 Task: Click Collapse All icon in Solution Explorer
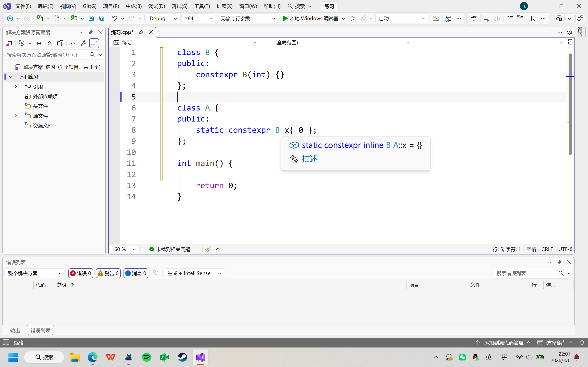pyautogui.click(x=50, y=43)
